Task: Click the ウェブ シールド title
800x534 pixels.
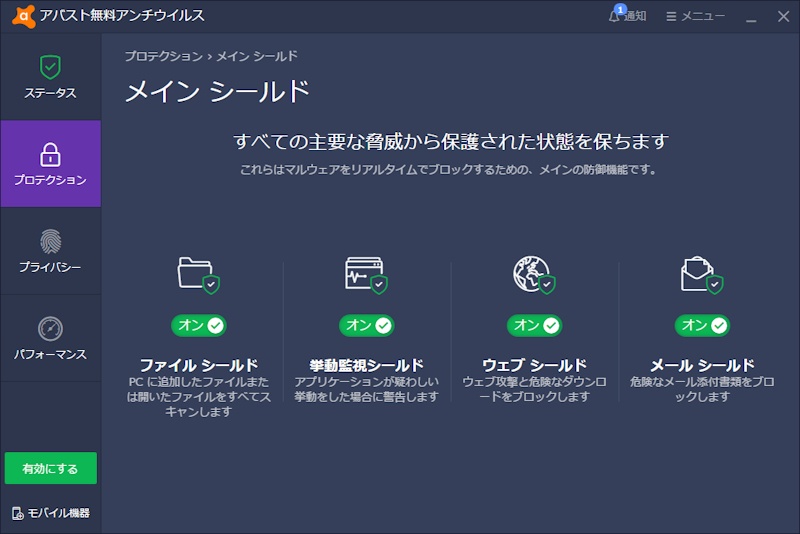Action: coord(534,365)
